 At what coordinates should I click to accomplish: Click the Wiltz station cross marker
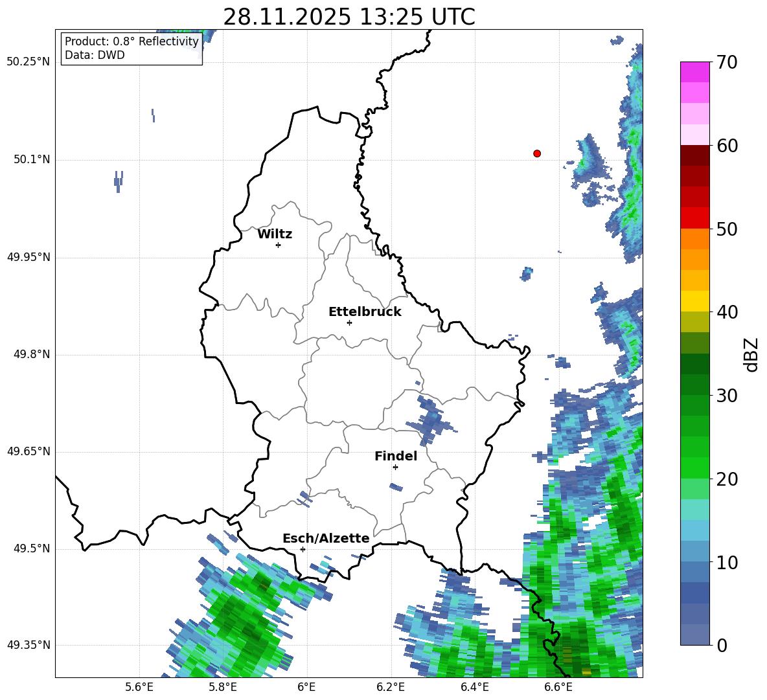click(278, 245)
